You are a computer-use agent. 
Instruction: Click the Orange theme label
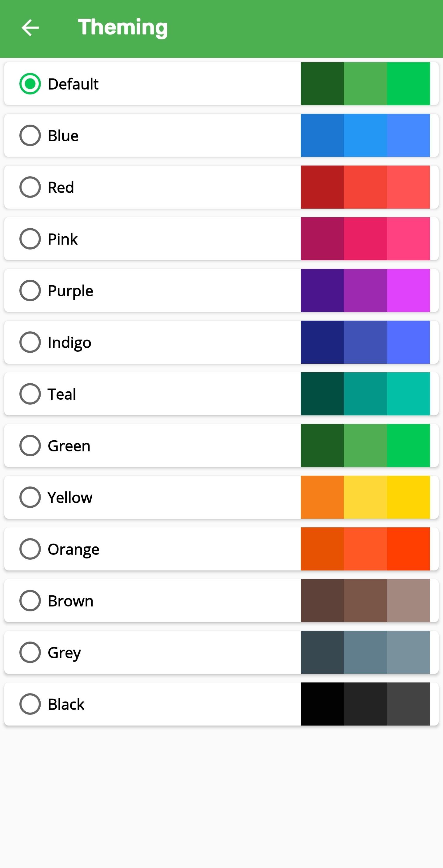coord(74,550)
